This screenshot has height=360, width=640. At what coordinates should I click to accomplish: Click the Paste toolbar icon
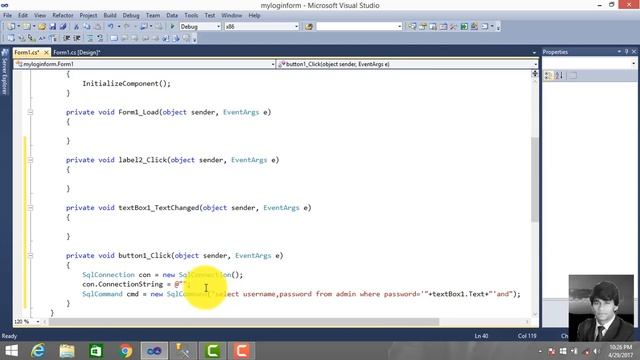(x=98, y=27)
